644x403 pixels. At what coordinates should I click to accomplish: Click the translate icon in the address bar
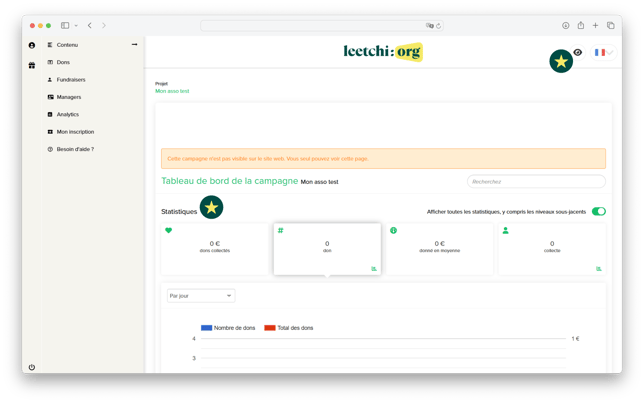[x=429, y=25]
